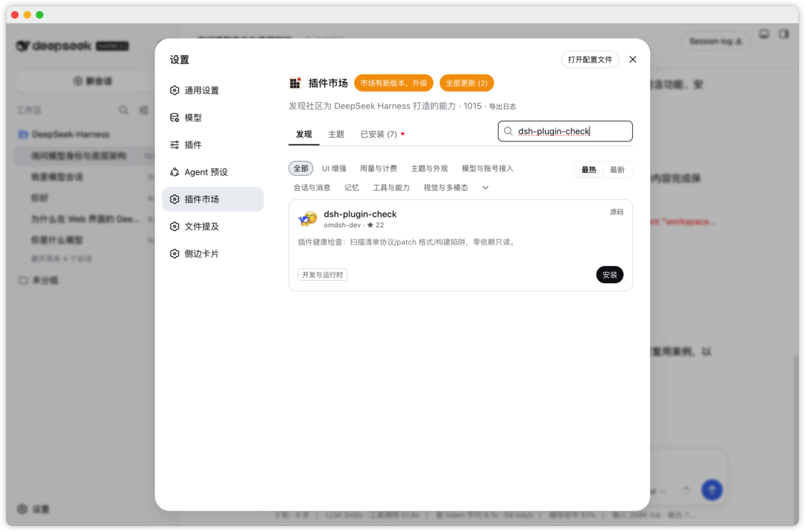
Task: Open 文件提及 settings section
Action: (212, 227)
